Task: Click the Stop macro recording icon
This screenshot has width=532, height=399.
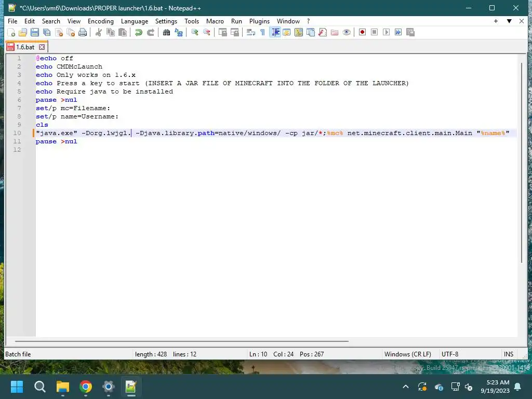Action: [x=374, y=32]
